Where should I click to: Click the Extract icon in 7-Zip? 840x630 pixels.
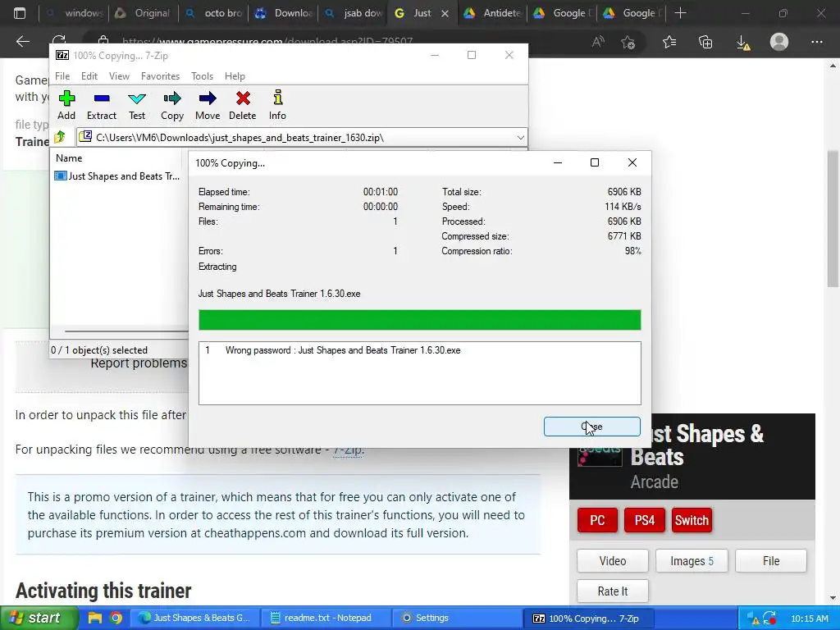101,105
